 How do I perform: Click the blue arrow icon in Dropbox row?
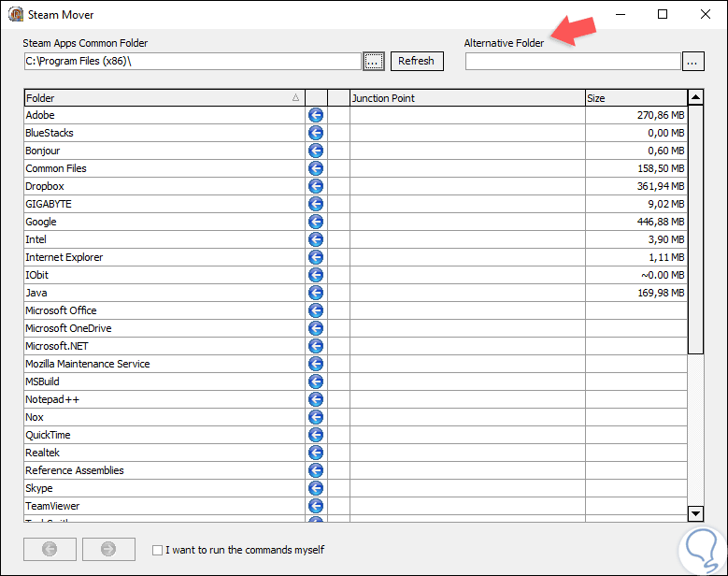[316, 186]
